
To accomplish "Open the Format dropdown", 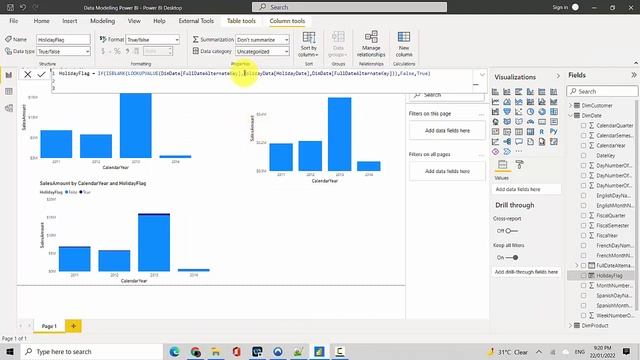I will point(153,40).
